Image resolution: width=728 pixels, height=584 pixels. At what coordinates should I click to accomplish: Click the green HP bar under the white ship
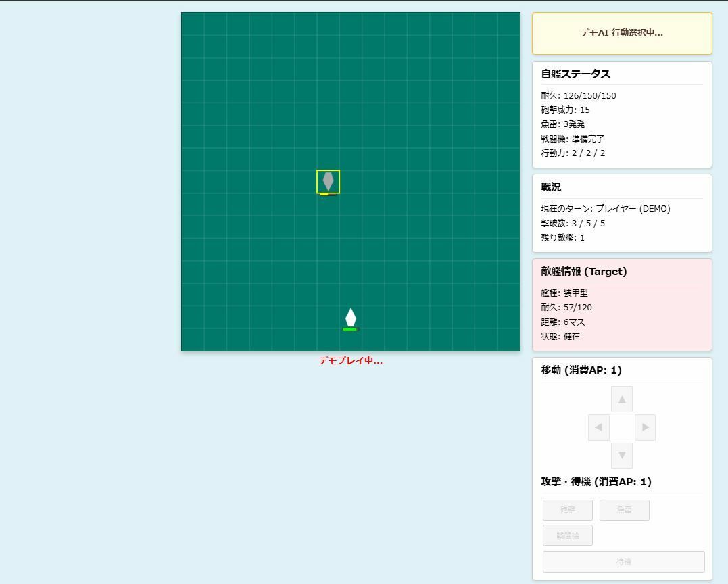(x=351, y=329)
